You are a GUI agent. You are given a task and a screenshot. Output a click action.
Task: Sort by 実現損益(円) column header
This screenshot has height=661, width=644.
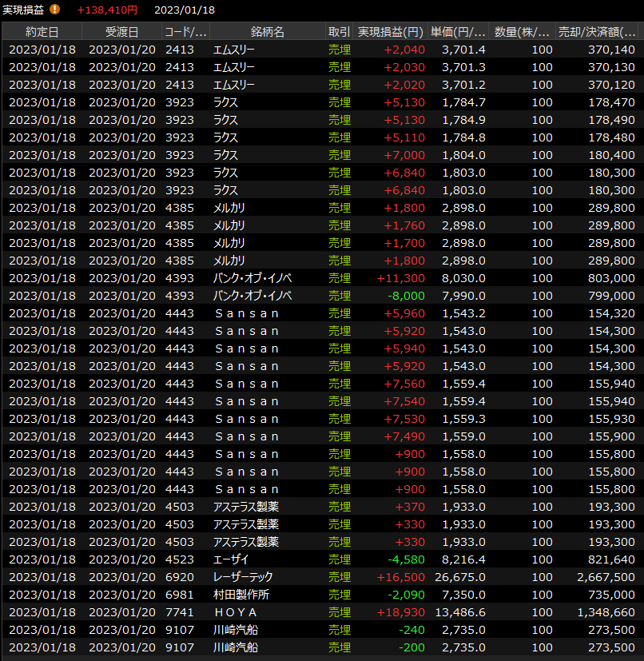[390, 32]
